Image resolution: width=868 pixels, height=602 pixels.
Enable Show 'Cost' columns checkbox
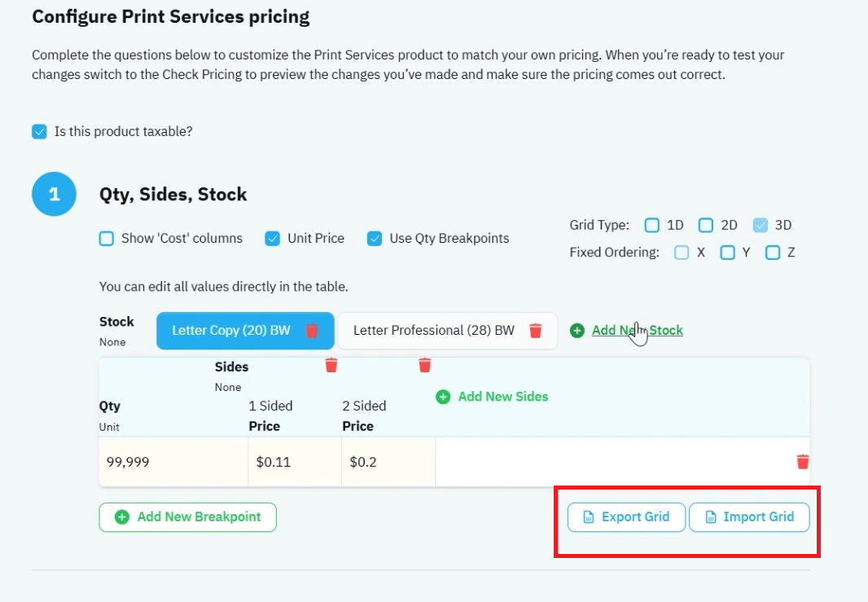click(x=107, y=239)
